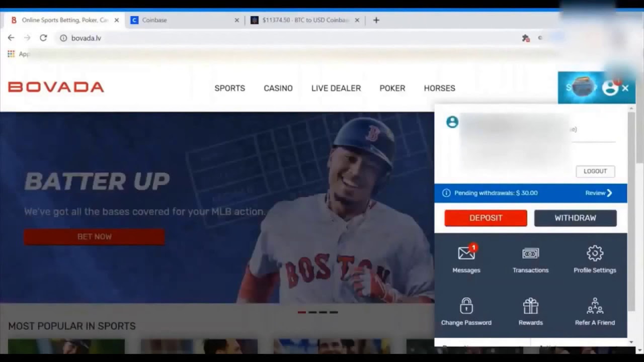644x362 pixels.
Task: Open the LIVE DEALER menu
Action: (x=336, y=88)
